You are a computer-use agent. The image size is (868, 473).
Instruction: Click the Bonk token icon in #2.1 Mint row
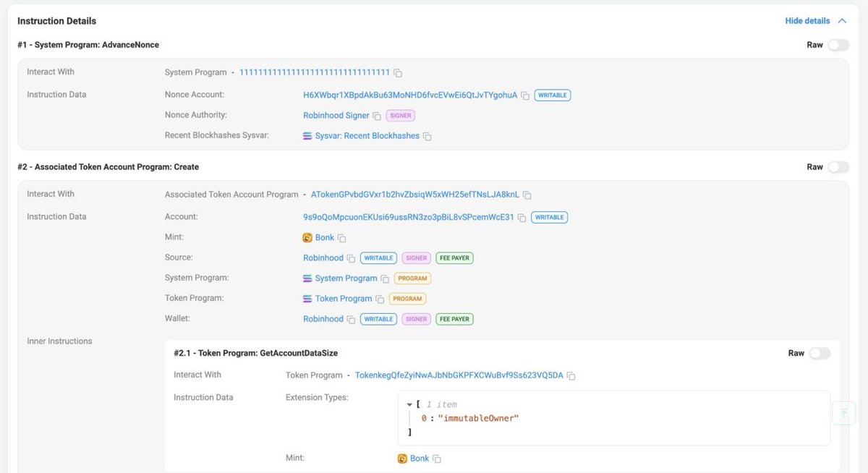pos(403,459)
